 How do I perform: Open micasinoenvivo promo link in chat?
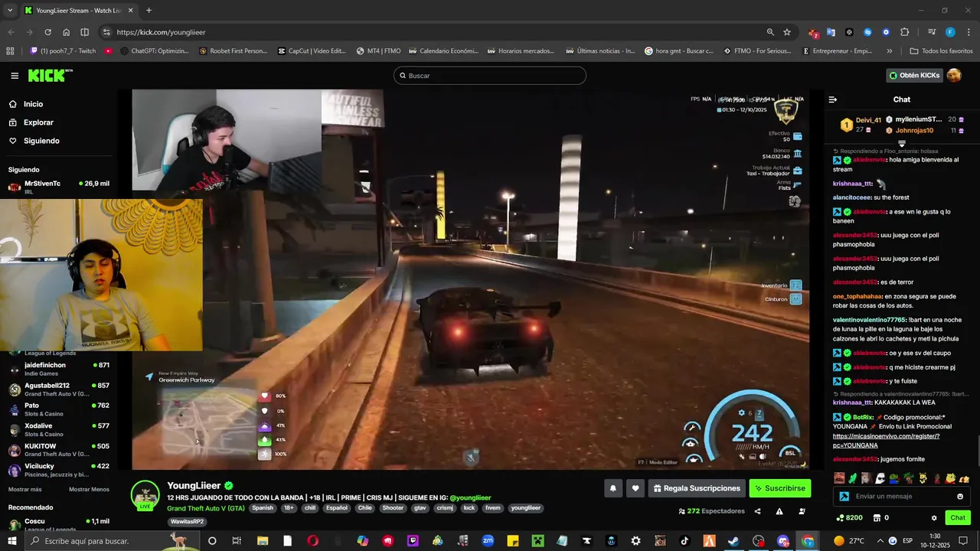pos(886,441)
